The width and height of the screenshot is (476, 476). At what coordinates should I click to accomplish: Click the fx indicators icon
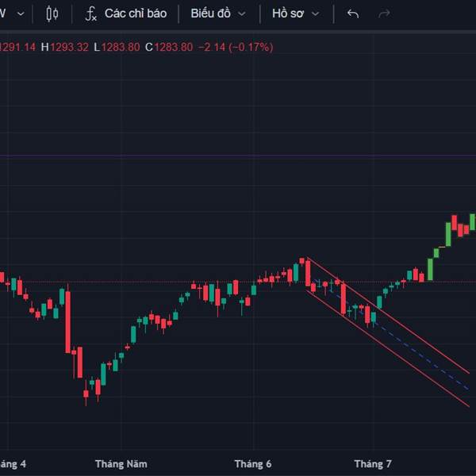point(90,14)
